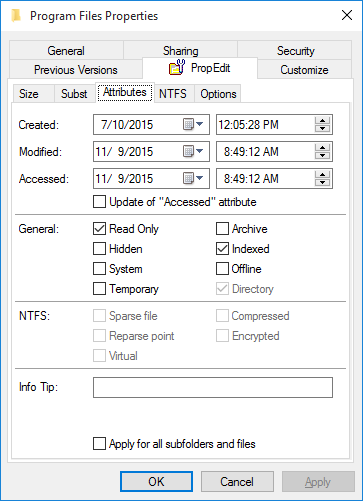Open the Accessed date calendar dropdown

193,179
